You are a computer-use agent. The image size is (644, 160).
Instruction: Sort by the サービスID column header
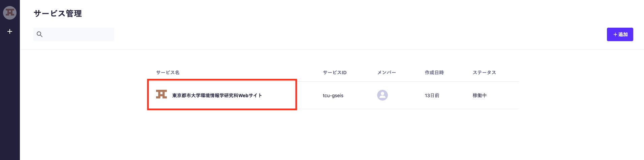(x=335, y=73)
